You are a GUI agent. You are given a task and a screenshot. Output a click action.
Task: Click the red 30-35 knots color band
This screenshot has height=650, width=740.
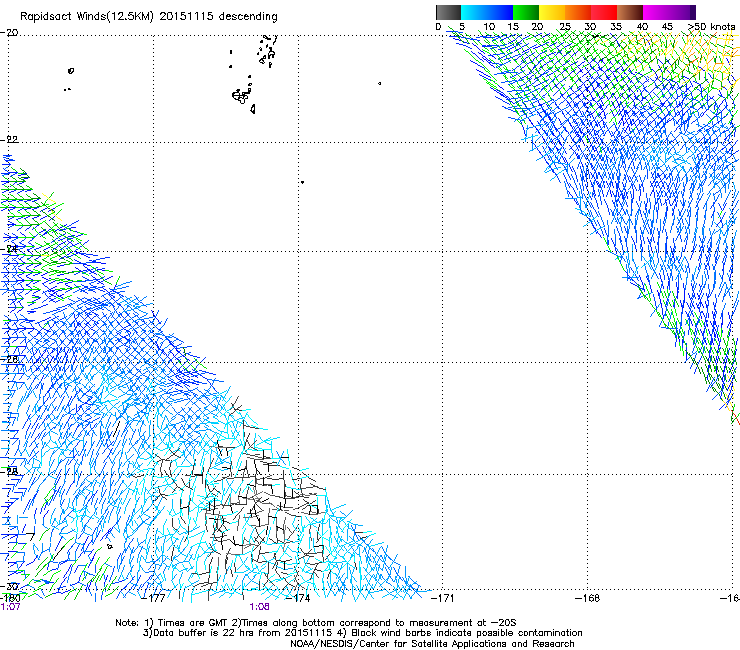[x=604, y=12]
